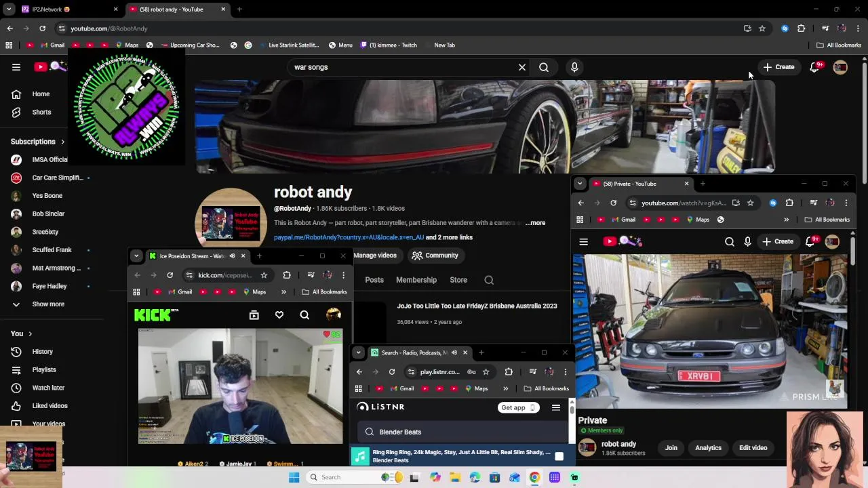Image resolution: width=868 pixels, height=488 pixels.
Task: Click the YouTube search magnifier button in main window
Action: 544,67
